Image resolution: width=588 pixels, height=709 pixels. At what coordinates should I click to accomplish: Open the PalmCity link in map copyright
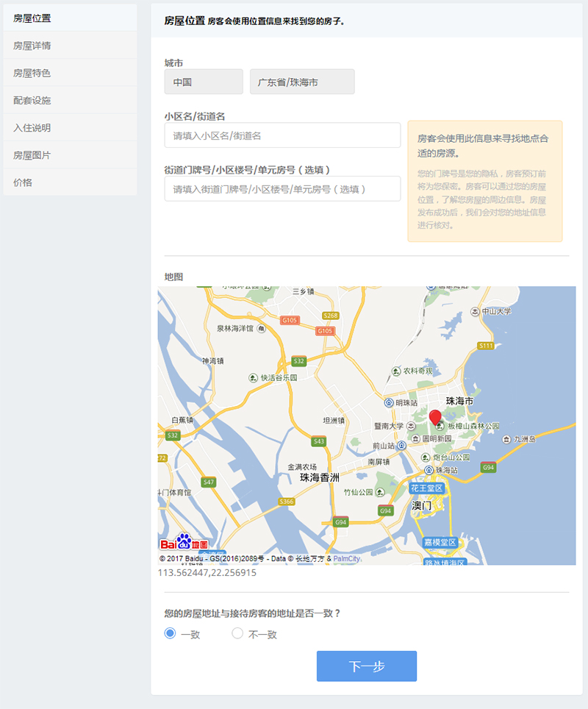pos(346,558)
